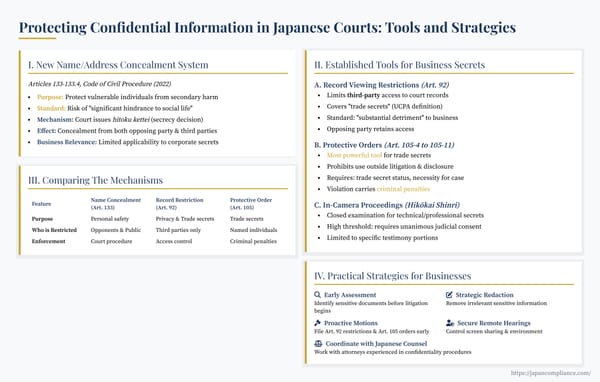Click the 'Feature' table column header

pos(41,204)
